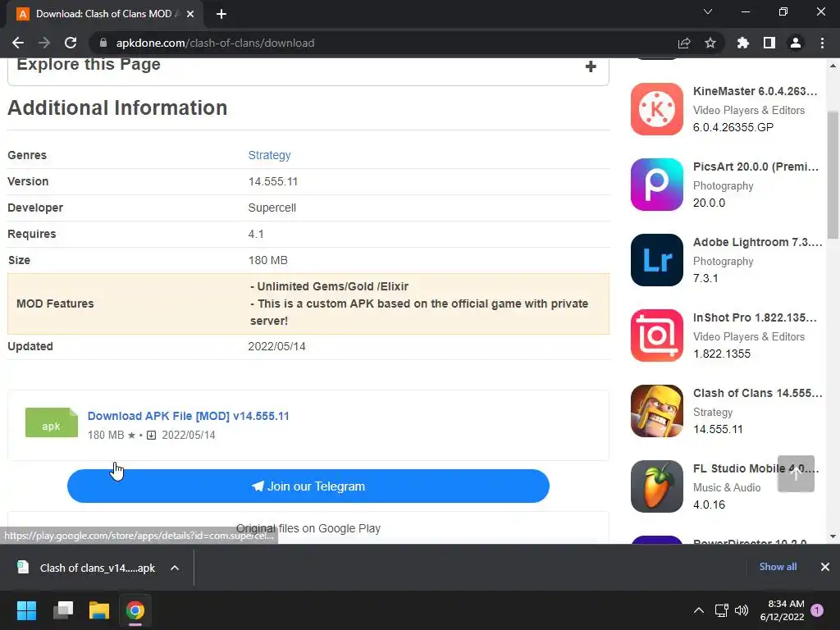Screen dimensions: 840x630
Task: Open the FL Studio Mobile app icon
Action: (x=657, y=487)
